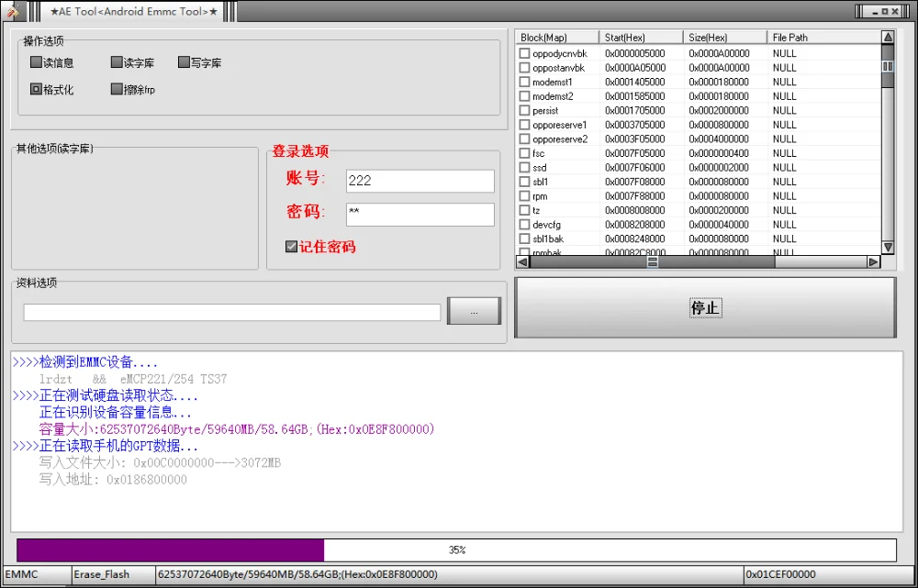The image size is (918, 588).
Task: Click the 密码 password field
Action: 420,214
